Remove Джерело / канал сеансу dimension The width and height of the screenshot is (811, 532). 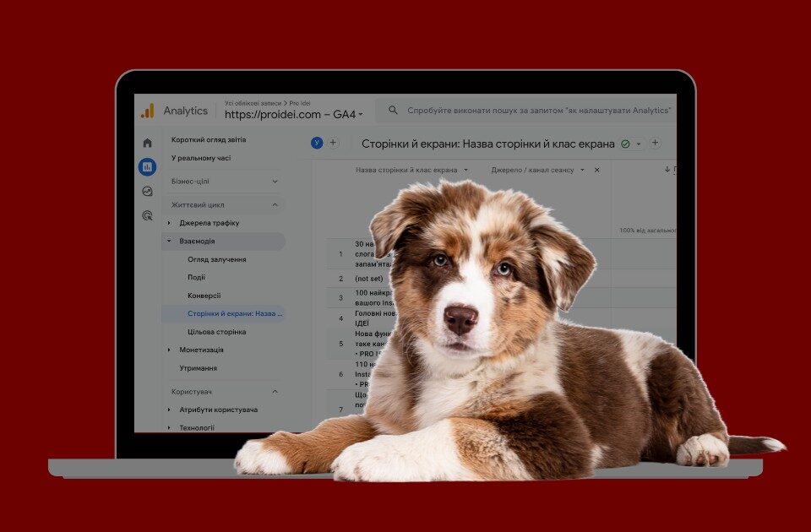597,170
